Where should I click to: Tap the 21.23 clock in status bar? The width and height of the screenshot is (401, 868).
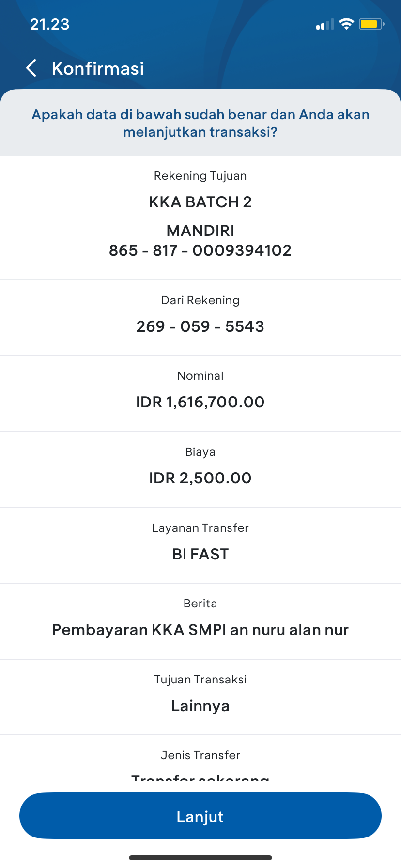50,24
